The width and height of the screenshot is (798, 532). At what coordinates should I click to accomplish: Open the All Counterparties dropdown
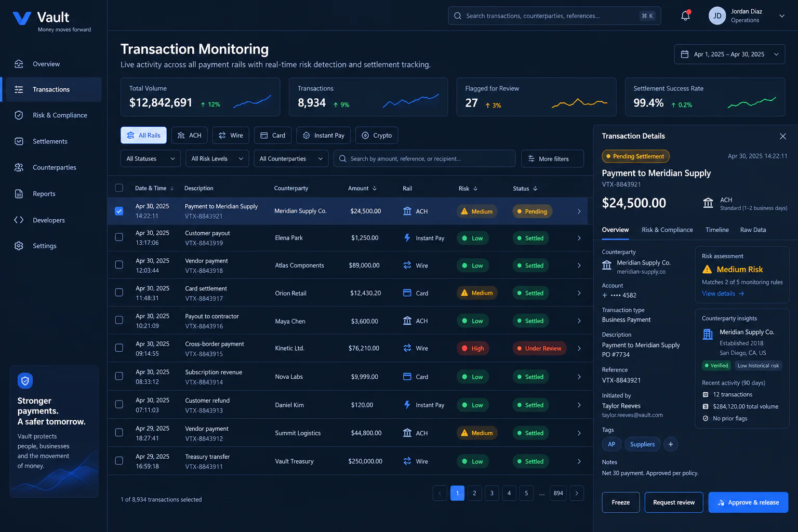click(291, 158)
